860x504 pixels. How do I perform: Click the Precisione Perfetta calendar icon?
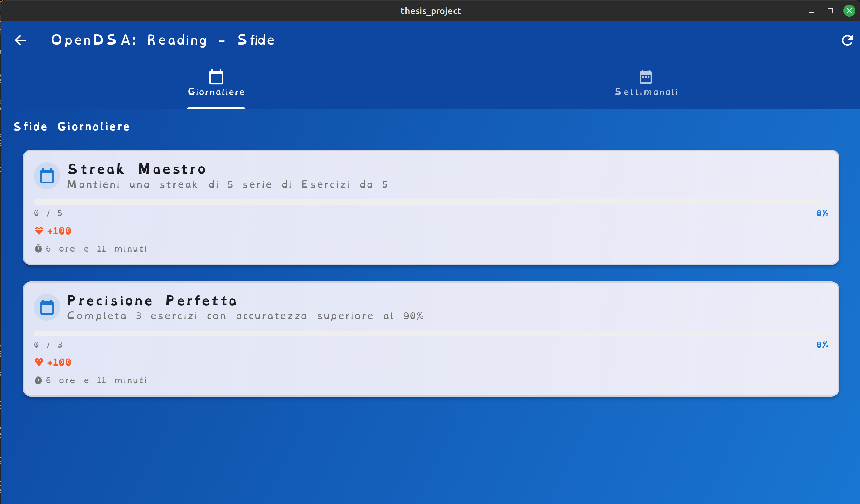click(x=47, y=307)
